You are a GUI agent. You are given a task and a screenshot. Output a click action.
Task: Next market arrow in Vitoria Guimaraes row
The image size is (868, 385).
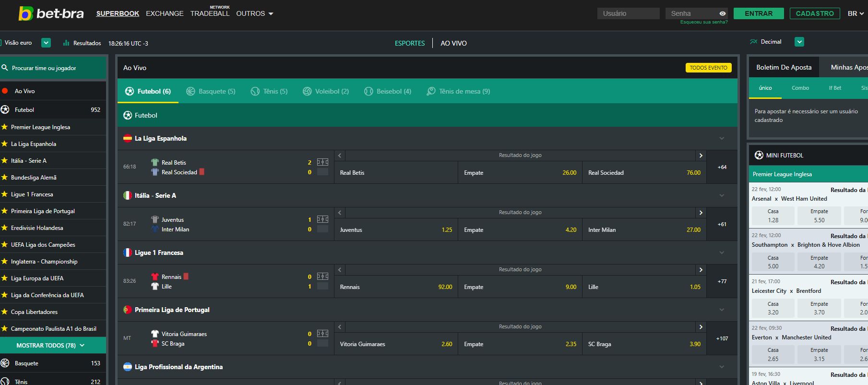(x=701, y=327)
